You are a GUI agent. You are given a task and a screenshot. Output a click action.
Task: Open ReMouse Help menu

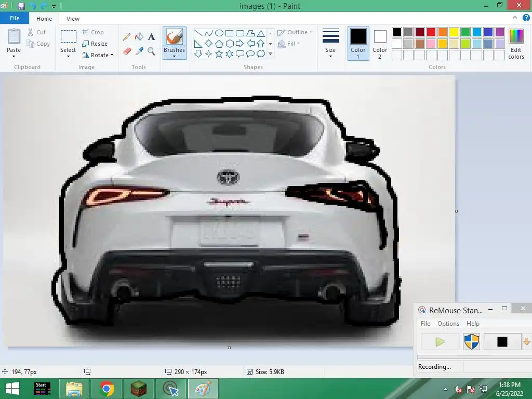(x=473, y=324)
